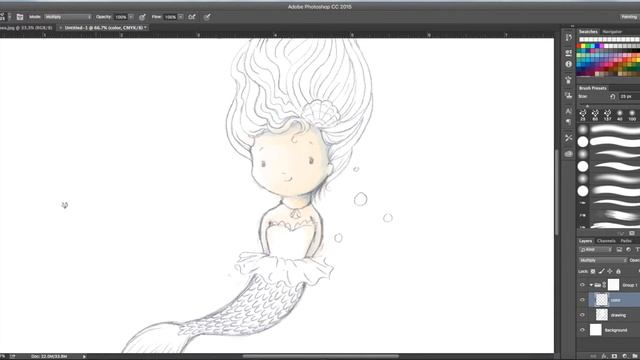
Task: Add layer mask icon in Layers footer
Action: (614, 356)
